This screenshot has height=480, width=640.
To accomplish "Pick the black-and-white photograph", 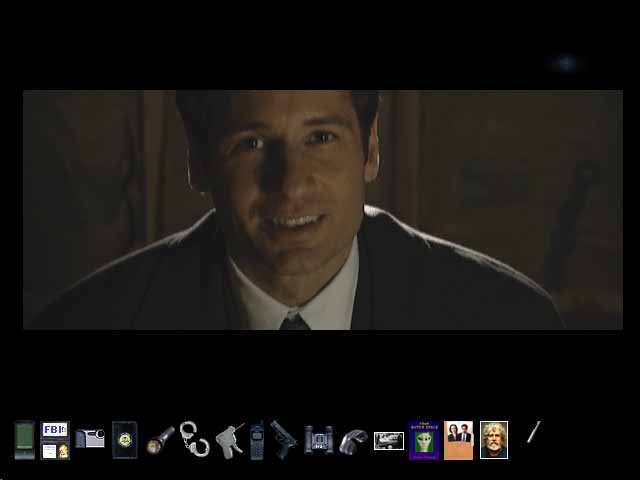I will [389, 441].
